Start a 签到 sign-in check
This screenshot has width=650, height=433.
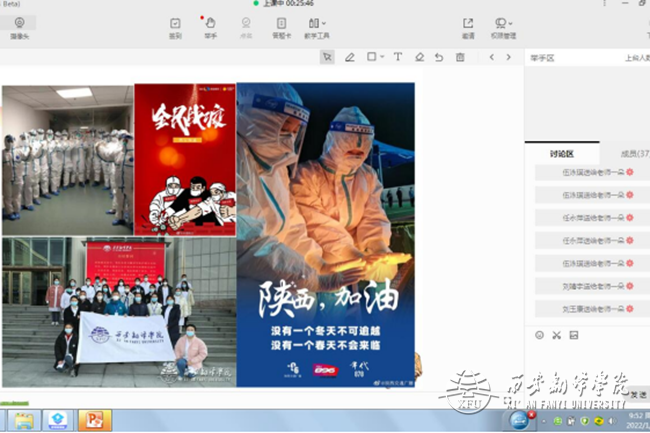pyautogui.click(x=175, y=28)
